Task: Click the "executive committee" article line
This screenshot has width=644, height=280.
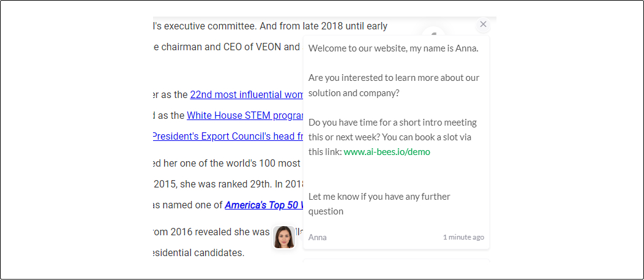Action: 269,26
